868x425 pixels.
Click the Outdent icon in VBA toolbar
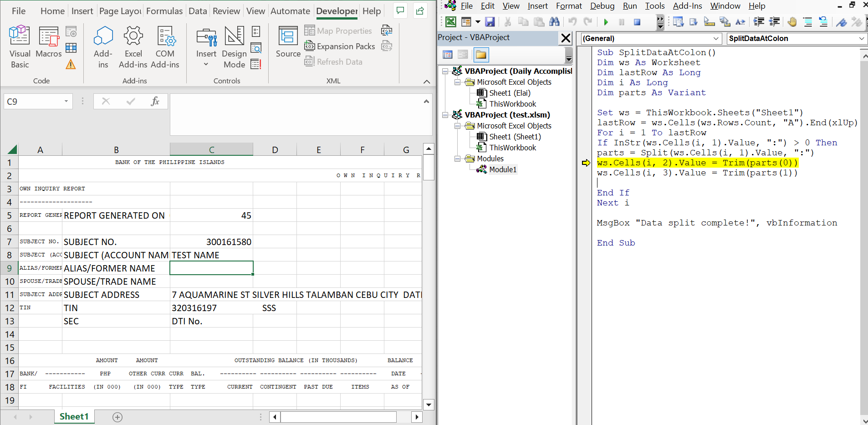pos(774,21)
